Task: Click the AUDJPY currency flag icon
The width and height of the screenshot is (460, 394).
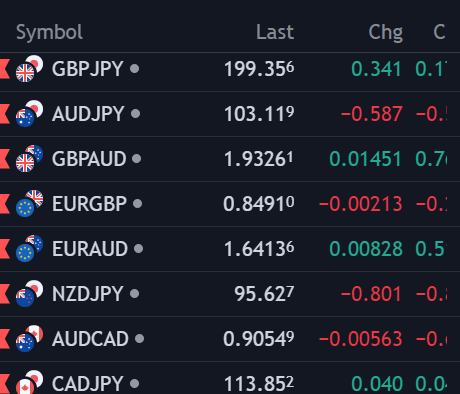Action: pos(30,114)
